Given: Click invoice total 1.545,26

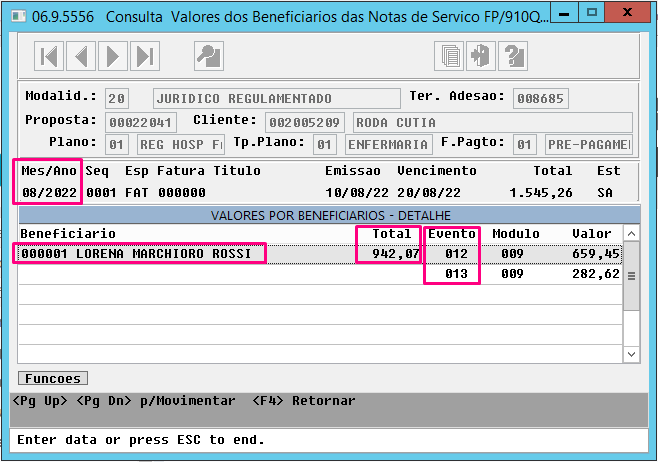Looking at the screenshot, I should point(541,193).
